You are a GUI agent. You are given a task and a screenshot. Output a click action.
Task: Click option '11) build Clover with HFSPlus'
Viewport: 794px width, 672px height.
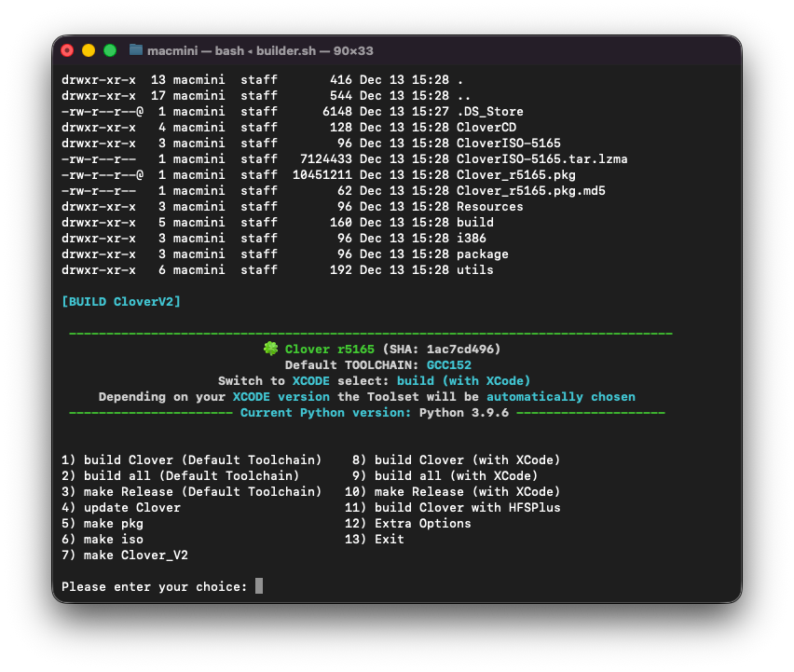coord(453,507)
